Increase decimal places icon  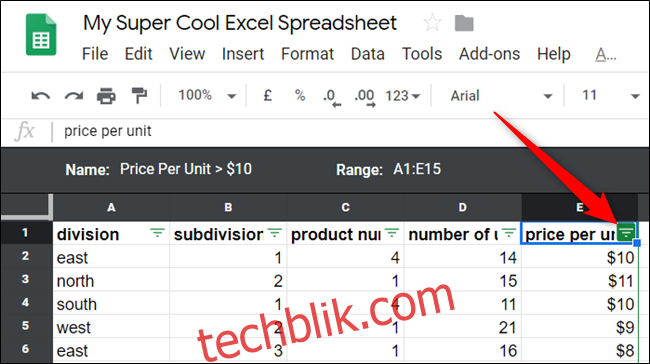365,98
